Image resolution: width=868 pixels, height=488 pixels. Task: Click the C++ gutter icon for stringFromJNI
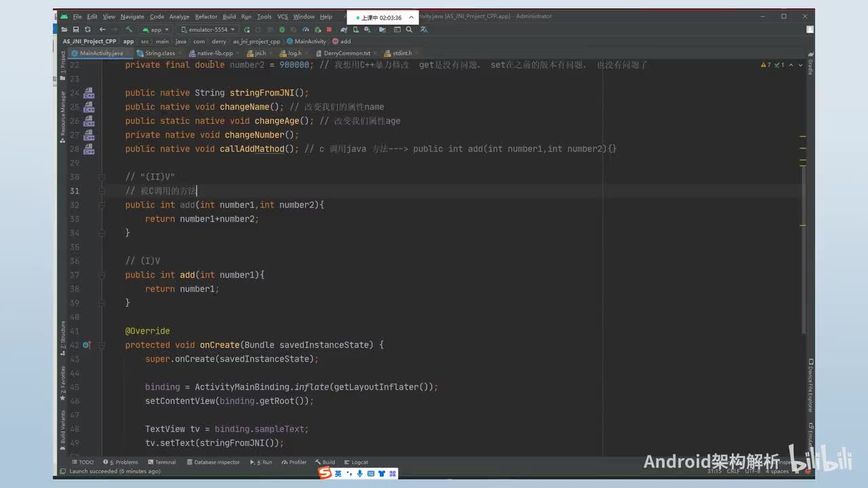click(89, 93)
